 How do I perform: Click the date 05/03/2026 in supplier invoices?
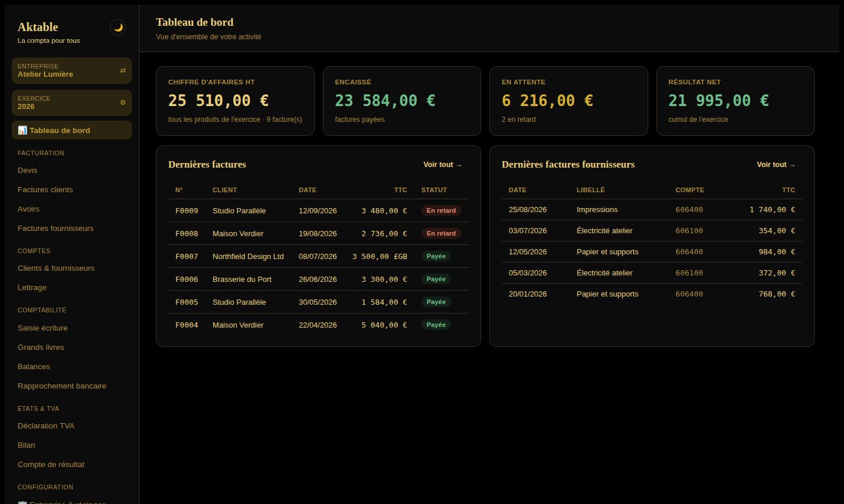tap(527, 273)
